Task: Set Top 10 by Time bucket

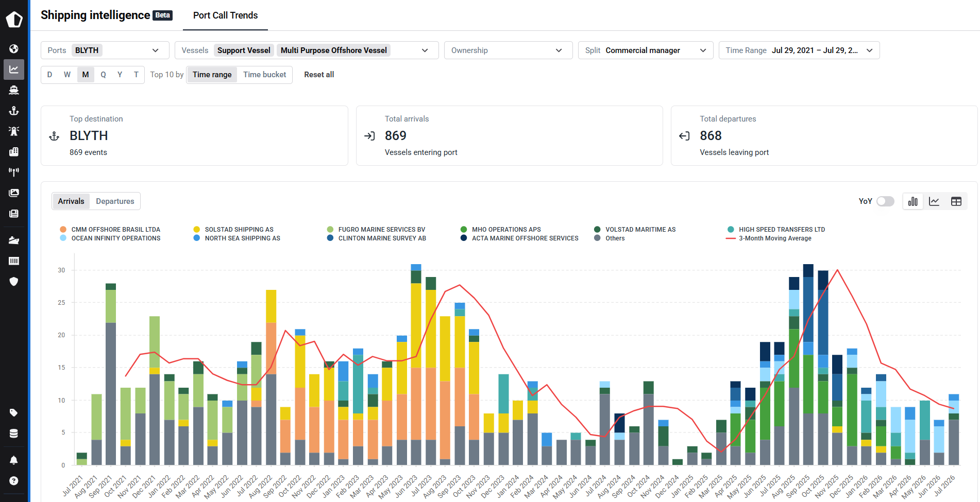Action: pos(265,75)
